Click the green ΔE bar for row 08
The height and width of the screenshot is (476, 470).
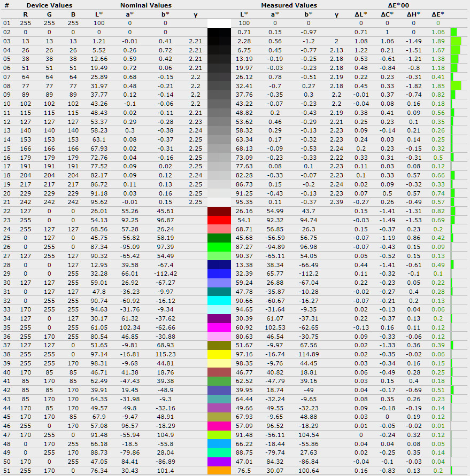point(456,86)
